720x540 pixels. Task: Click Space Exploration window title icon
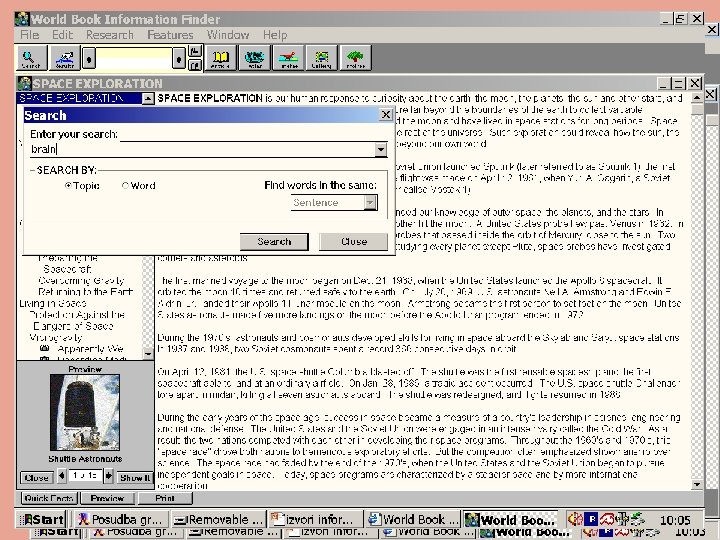click(24, 84)
